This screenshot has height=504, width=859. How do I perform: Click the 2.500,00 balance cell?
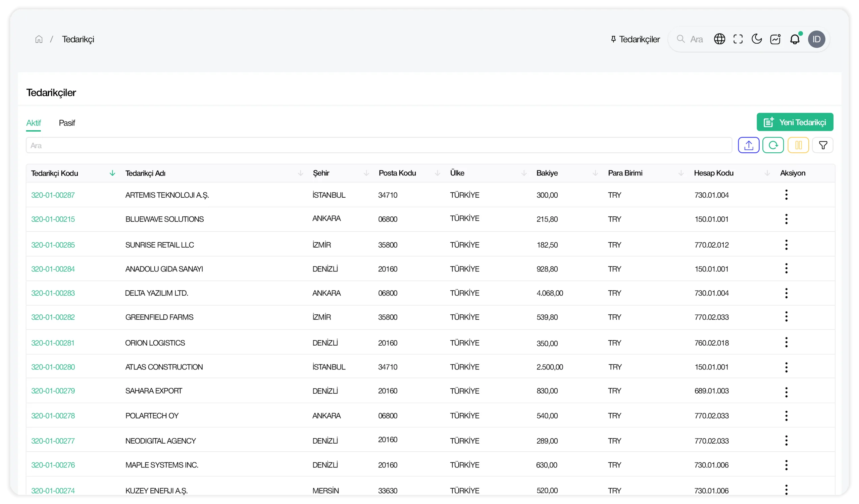tap(550, 367)
